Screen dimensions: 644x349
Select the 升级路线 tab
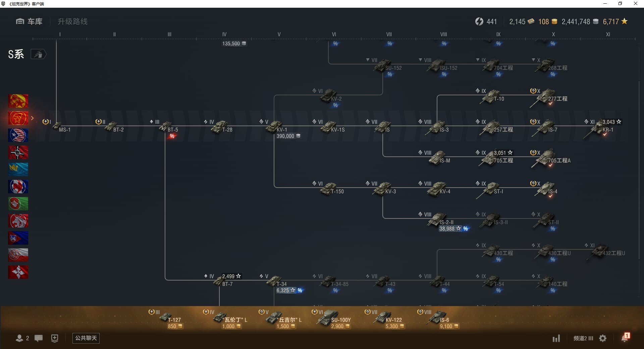click(72, 21)
